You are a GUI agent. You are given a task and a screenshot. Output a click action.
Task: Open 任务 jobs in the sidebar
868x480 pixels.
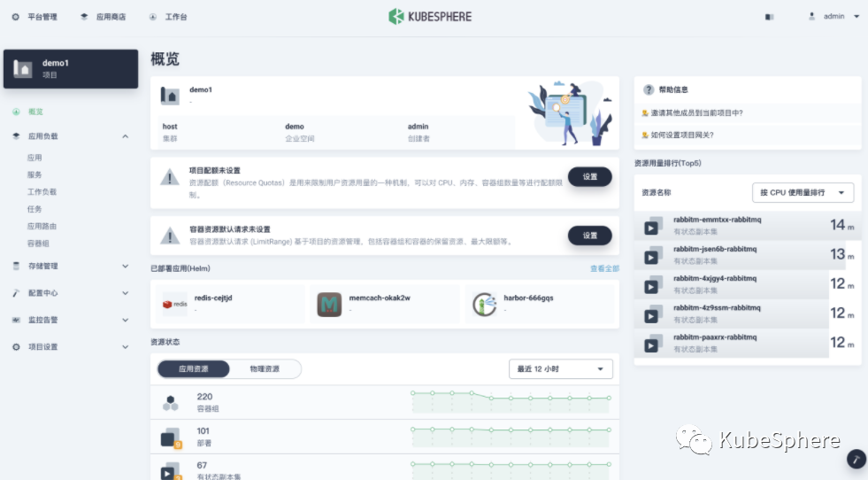pos(35,209)
